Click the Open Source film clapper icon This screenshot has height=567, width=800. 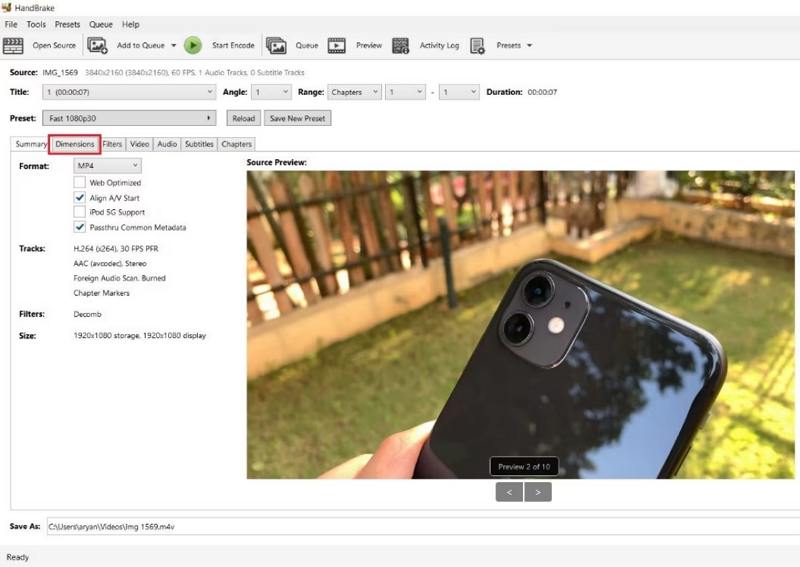coord(13,45)
